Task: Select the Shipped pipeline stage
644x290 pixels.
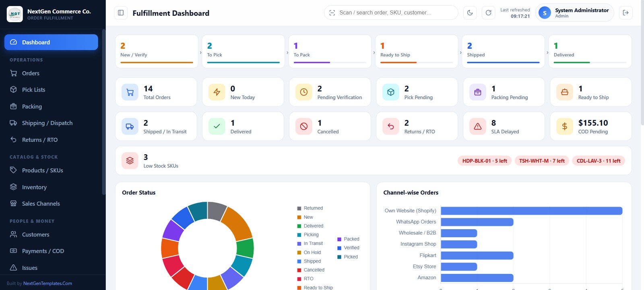Action: pyautogui.click(x=503, y=51)
